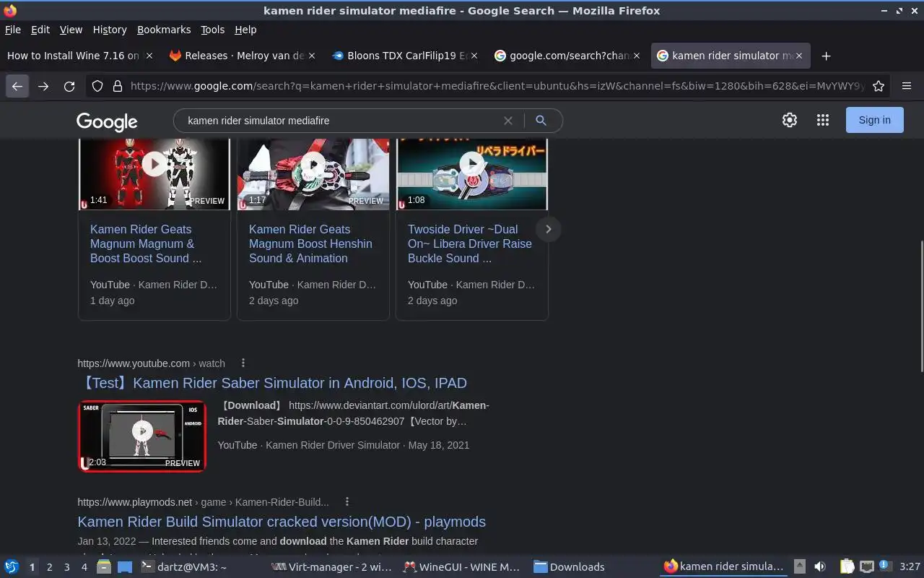The height and width of the screenshot is (578, 924).
Task: Open the Google apps grid
Action: coord(823,120)
